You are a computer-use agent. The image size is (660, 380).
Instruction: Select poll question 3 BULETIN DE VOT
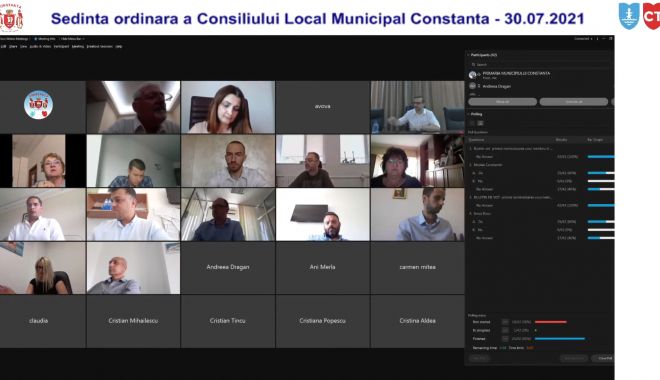[511, 197]
